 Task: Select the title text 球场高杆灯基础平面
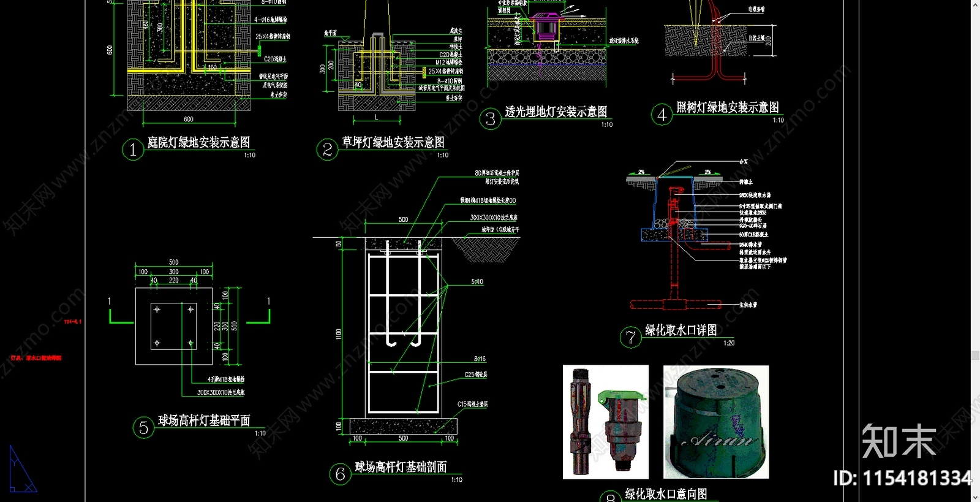point(204,420)
